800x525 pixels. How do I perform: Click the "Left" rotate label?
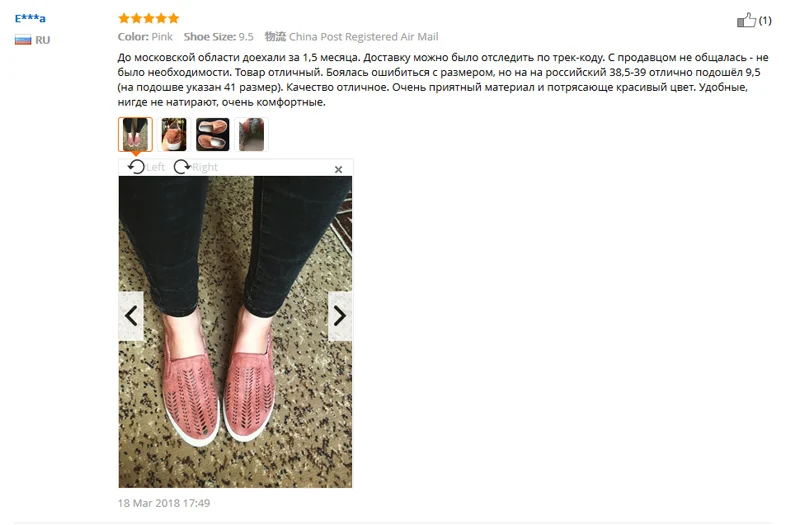tap(156, 167)
